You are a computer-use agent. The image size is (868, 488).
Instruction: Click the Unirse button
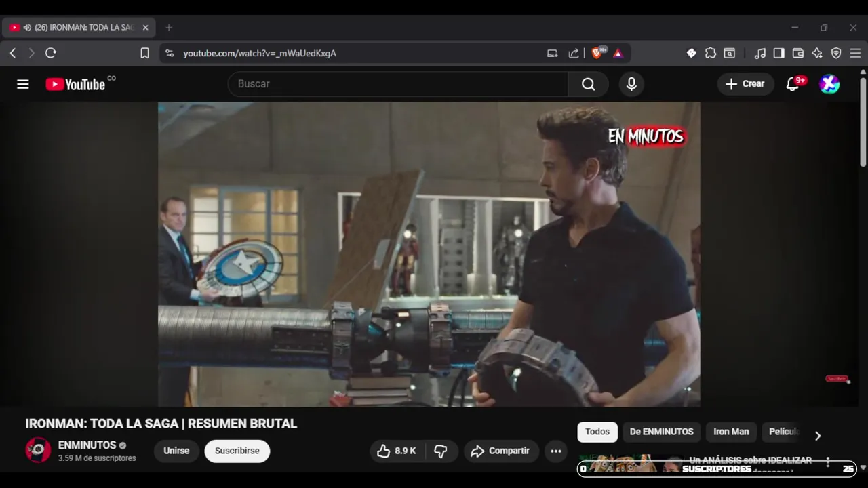(x=176, y=451)
